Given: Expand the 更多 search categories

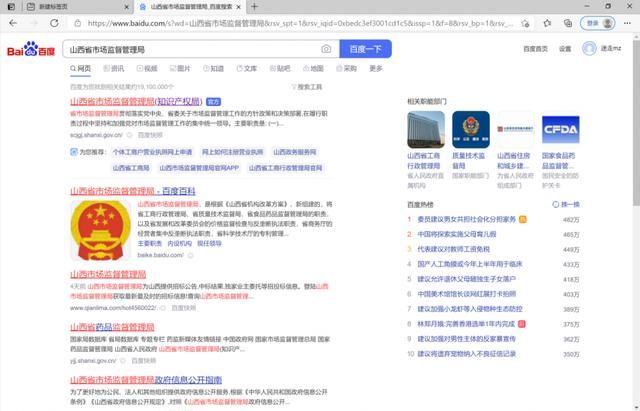Looking at the screenshot, I should [x=376, y=69].
